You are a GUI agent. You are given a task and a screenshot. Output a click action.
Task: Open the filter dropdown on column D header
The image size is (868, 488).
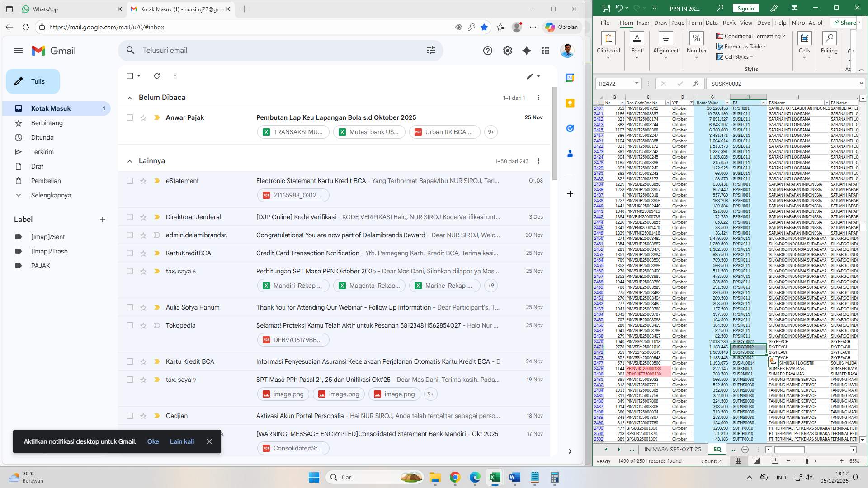click(691, 103)
